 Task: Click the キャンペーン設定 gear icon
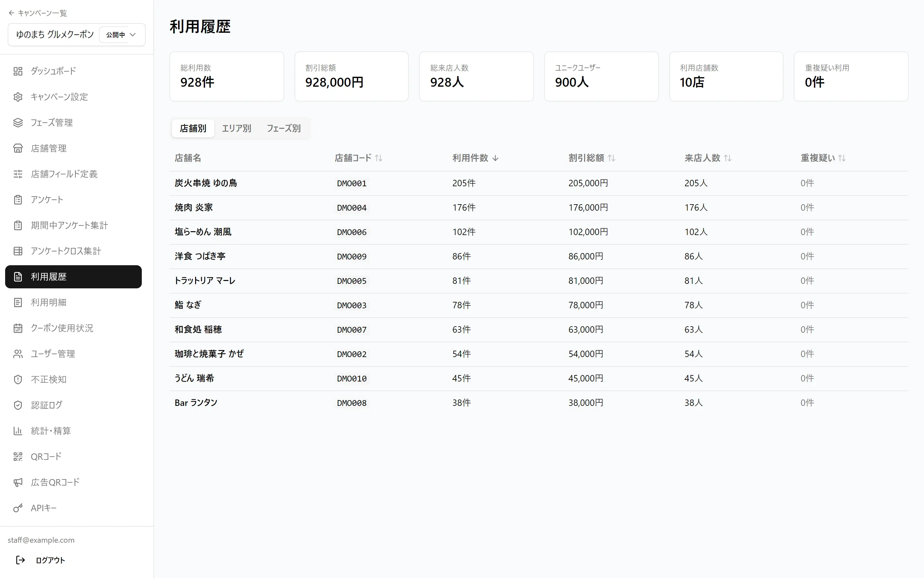click(x=18, y=97)
